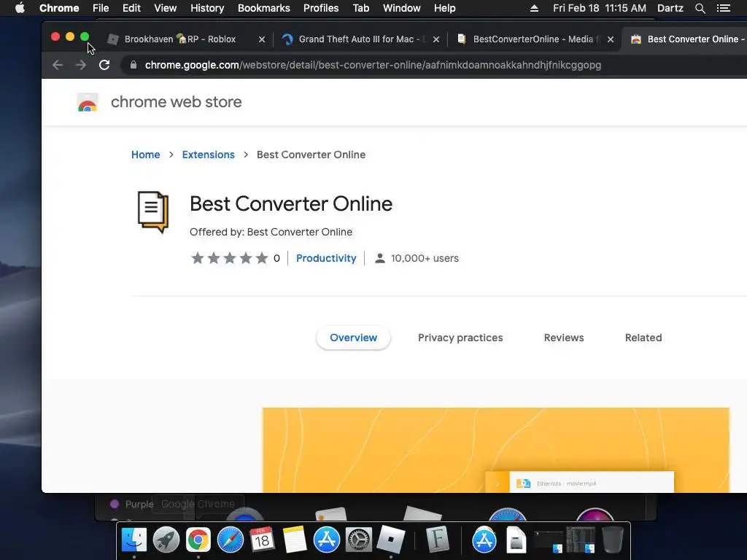Open the File menu
This screenshot has width=747, height=560.
pos(101,8)
